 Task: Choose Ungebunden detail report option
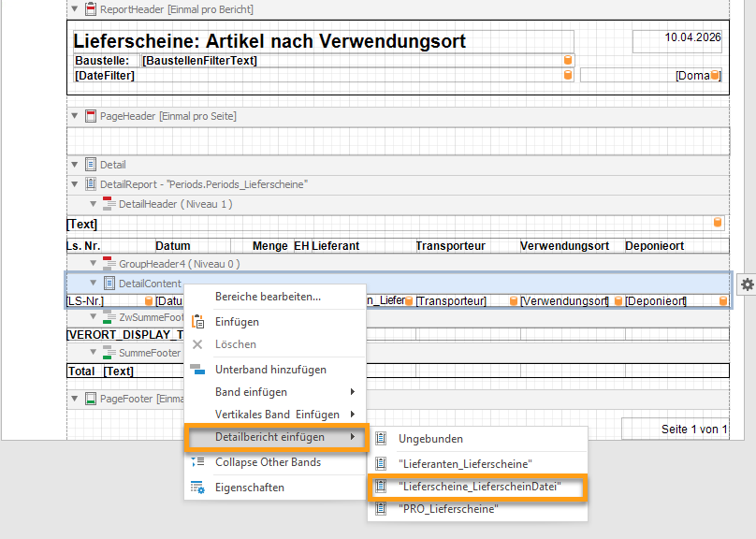point(477,439)
